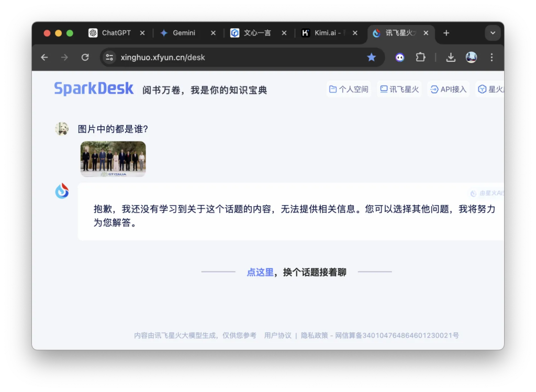The height and width of the screenshot is (392, 536).
Task: Click the apology reply beginning 抱歉，我还没有学习到
Action: (294, 216)
